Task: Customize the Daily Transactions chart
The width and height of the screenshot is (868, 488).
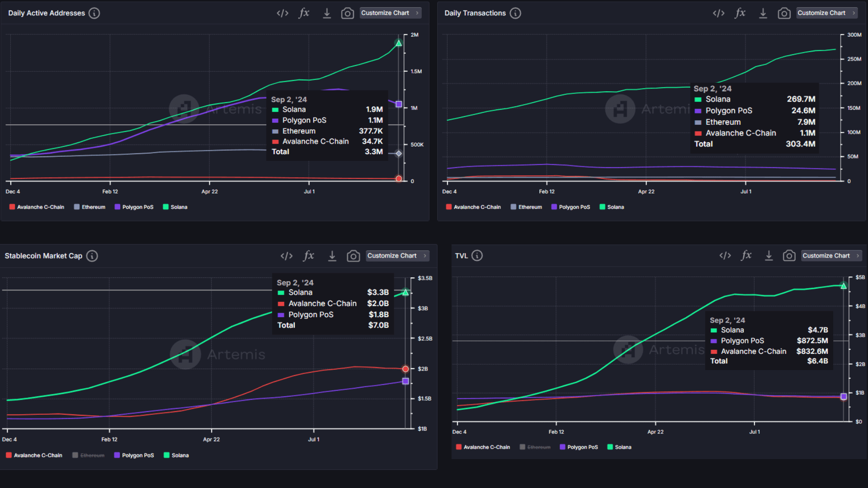Action: (827, 13)
